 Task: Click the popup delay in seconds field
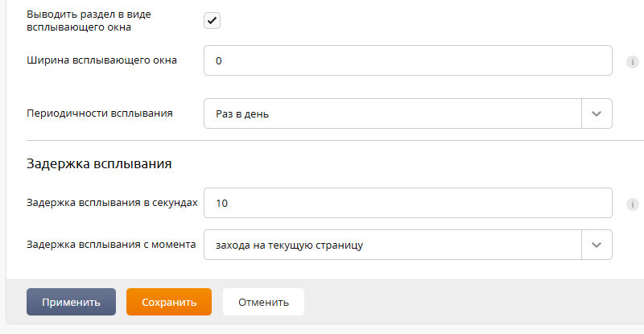408,203
